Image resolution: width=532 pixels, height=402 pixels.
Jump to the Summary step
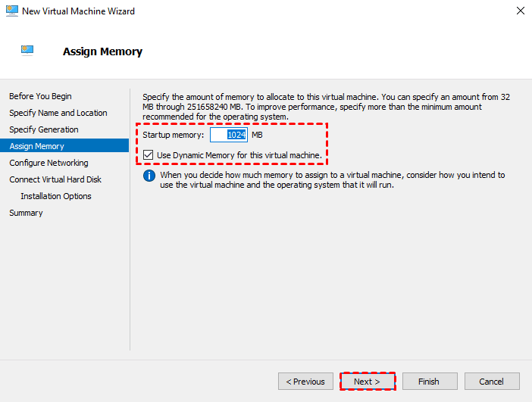[x=26, y=213]
